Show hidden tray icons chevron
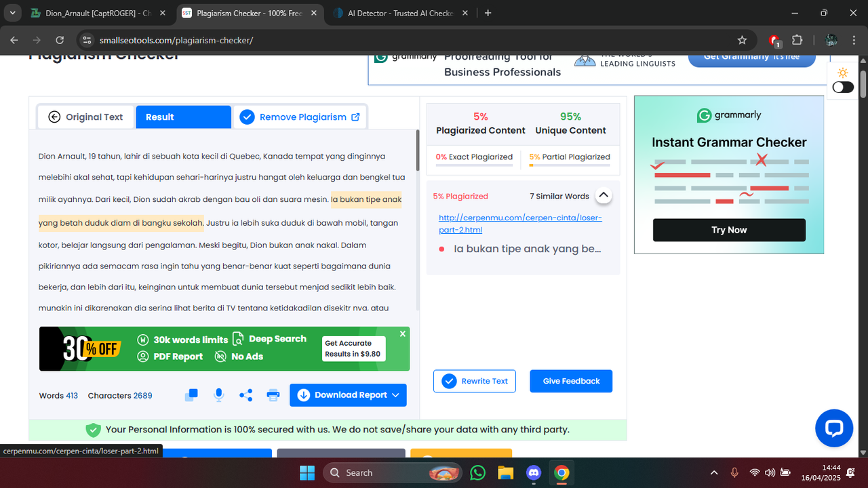Screen dimensions: 868x488 (714, 472)
